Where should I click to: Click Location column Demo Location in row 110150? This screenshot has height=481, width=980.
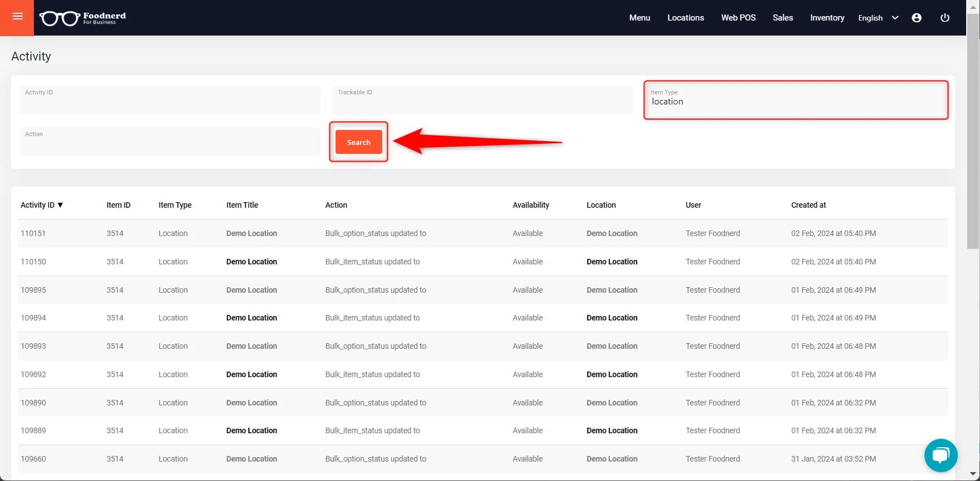pos(612,262)
